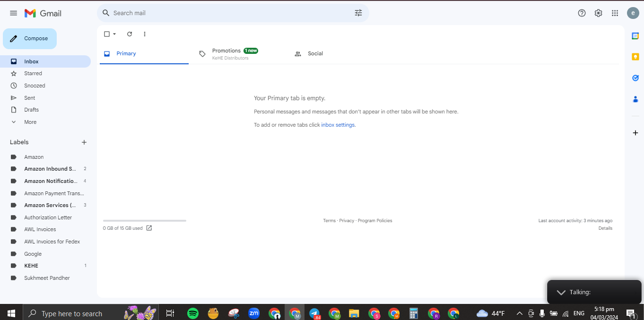Click the inbox settings link

pyautogui.click(x=338, y=125)
